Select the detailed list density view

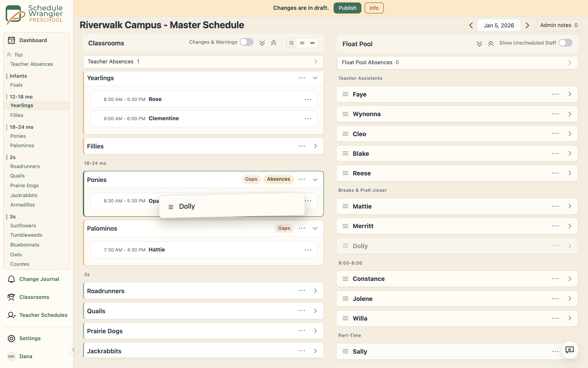(292, 43)
